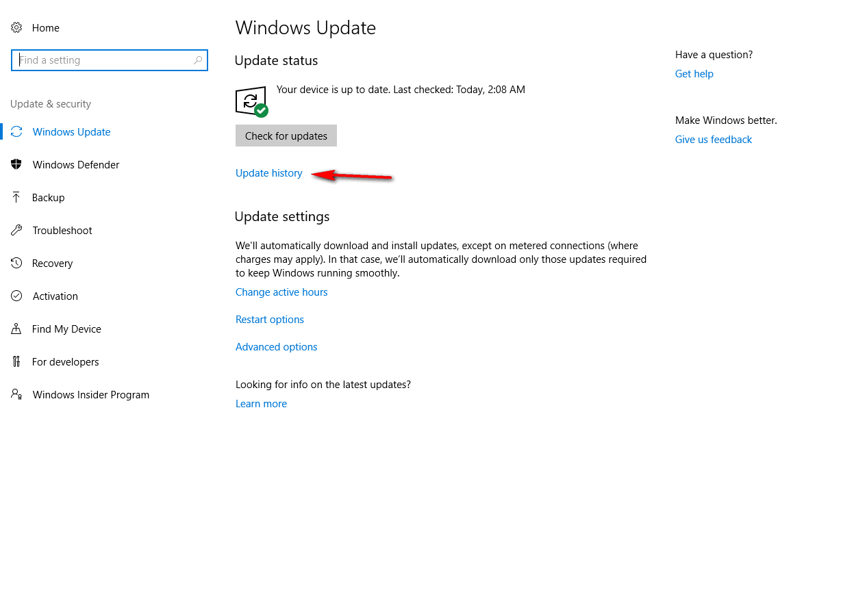Click the Activation checkmark circle icon
This screenshot has width=856, height=616.
(16, 296)
